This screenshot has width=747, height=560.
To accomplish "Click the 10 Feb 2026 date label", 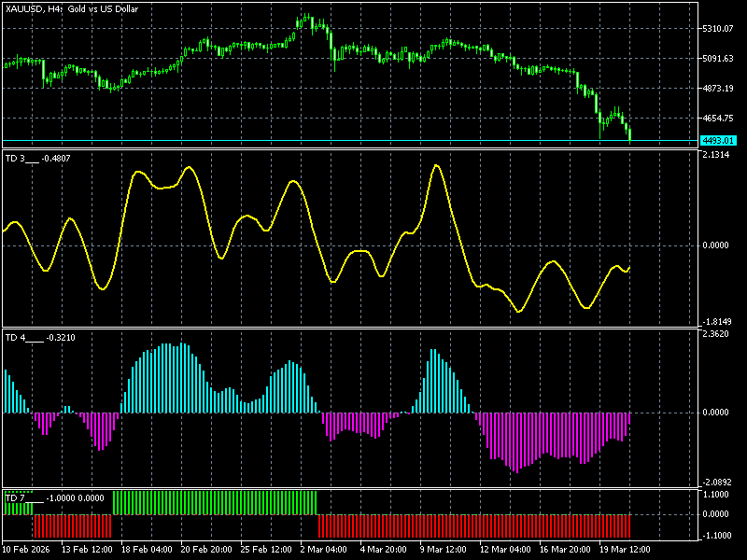I will [x=26, y=549].
